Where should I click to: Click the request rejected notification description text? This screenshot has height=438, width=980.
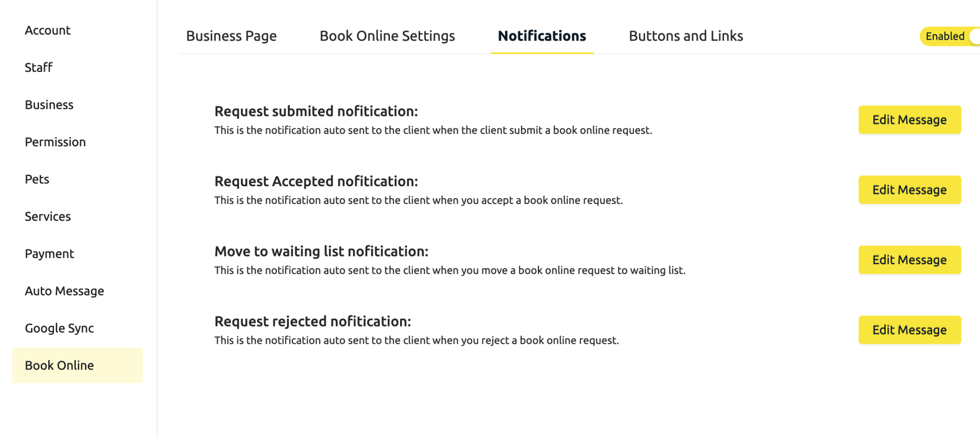coord(417,340)
